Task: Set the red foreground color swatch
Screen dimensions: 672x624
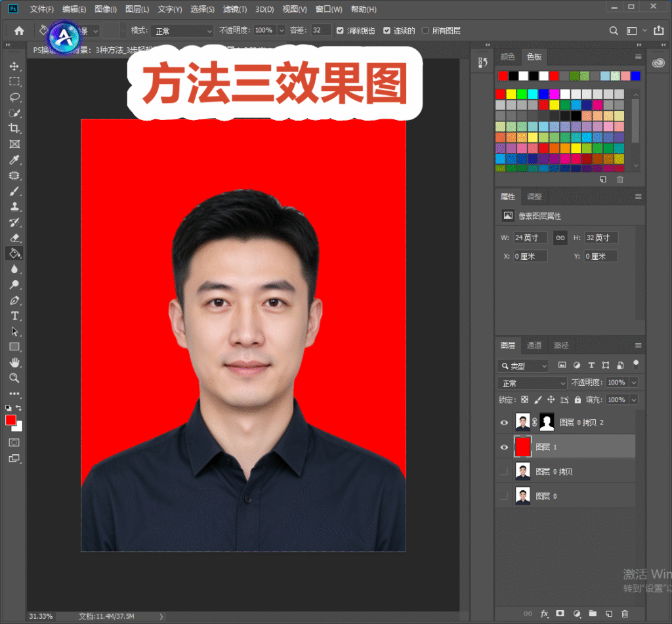Action: [x=10, y=420]
